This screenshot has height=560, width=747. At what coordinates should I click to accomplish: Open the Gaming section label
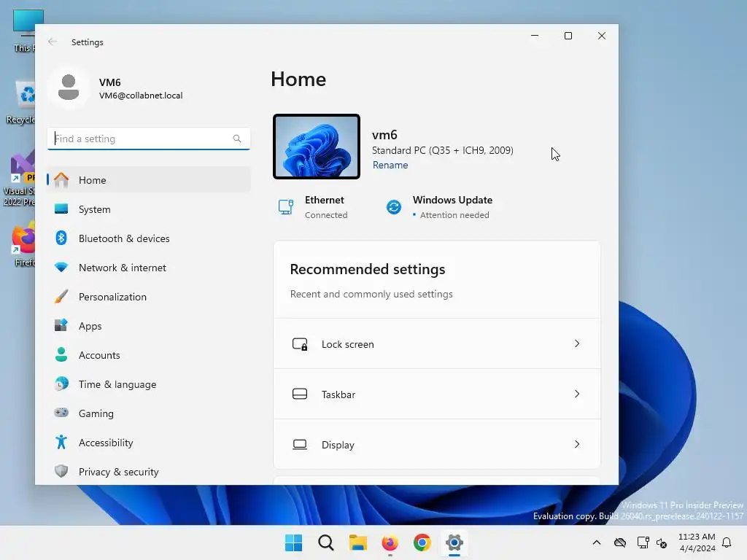coord(96,414)
